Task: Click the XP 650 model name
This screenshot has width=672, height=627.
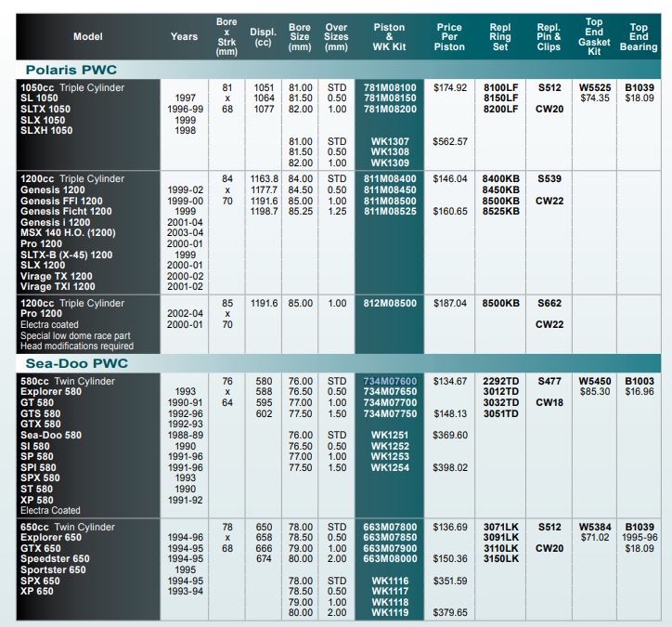Action: click(x=37, y=591)
